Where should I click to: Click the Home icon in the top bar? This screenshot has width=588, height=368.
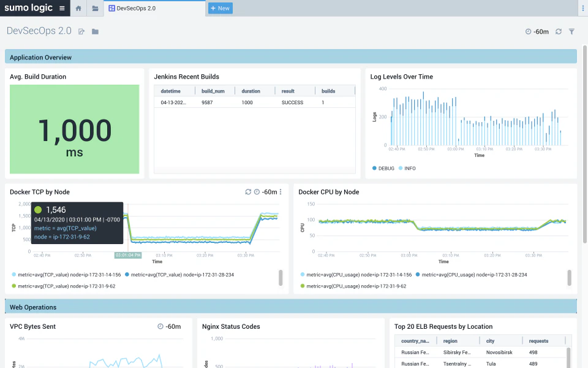click(78, 8)
